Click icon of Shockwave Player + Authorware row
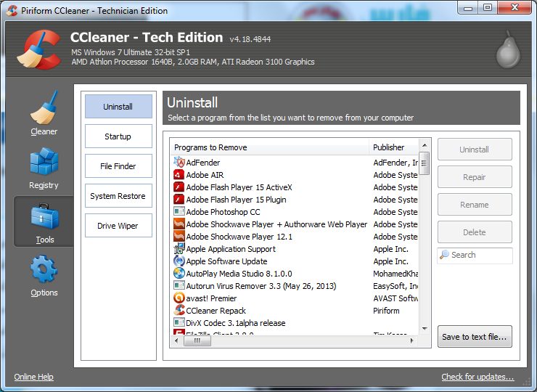 pyautogui.click(x=179, y=224)
